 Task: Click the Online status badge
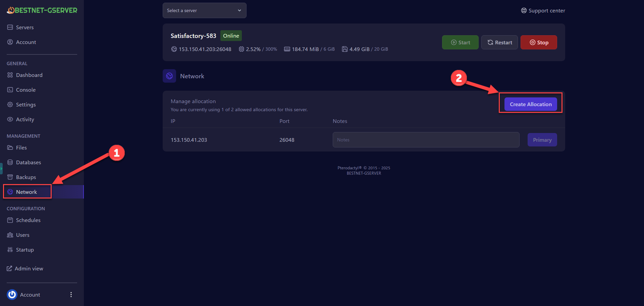231,36
